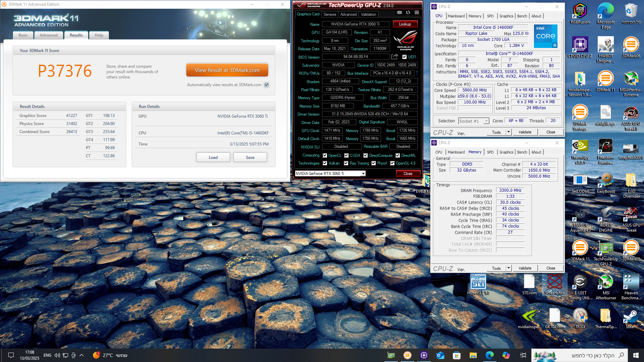Take a screenshot using the GPU-Z camera icon
Image resolution: width=644 pixels, height=362 pixels.
click(399, 12)
